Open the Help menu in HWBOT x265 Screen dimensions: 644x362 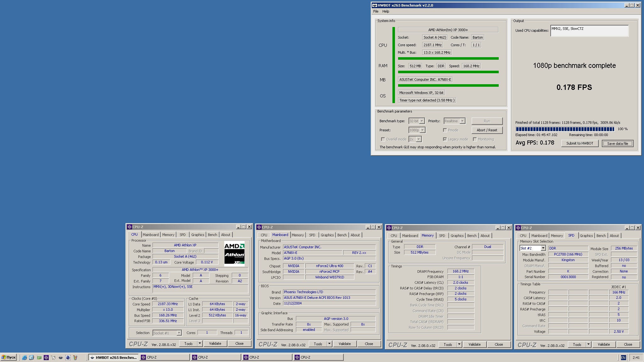[x=386, y=11]
